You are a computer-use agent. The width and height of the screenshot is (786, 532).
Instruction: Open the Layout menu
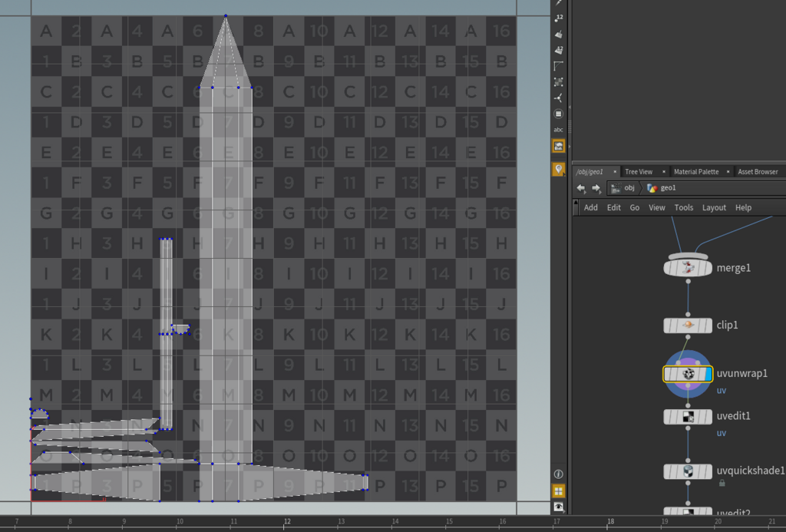point(714,207)
